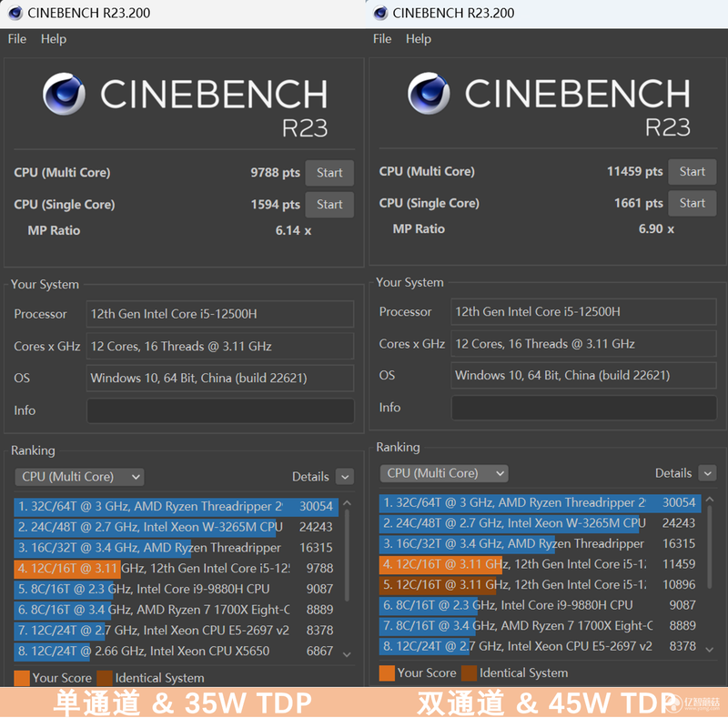The width and height of the screenshot is (728, 718).
Task: Click the Processor field in the 45W TDP window
Action: pos(583,311)
